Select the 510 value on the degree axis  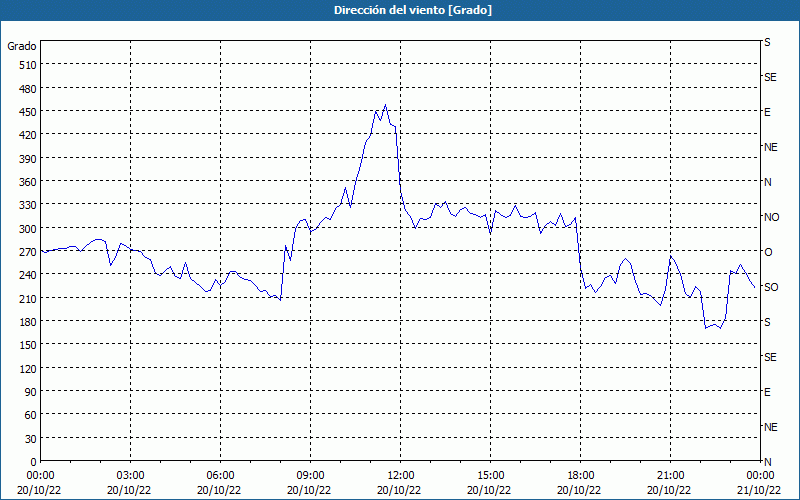[29, 65]
